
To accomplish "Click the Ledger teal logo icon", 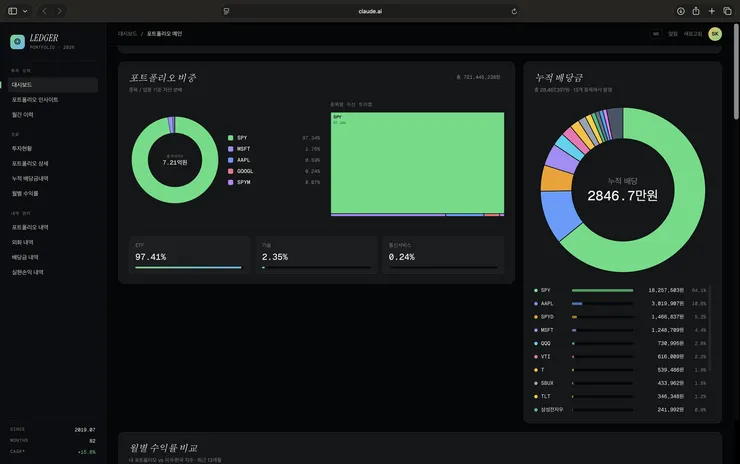I will [17, 42].
